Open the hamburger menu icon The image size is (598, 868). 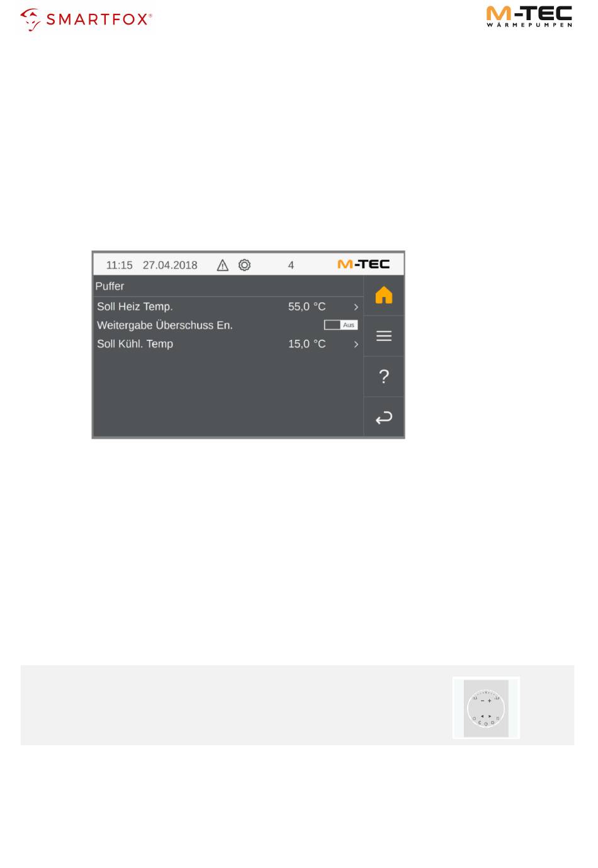[x=384, y=336]
